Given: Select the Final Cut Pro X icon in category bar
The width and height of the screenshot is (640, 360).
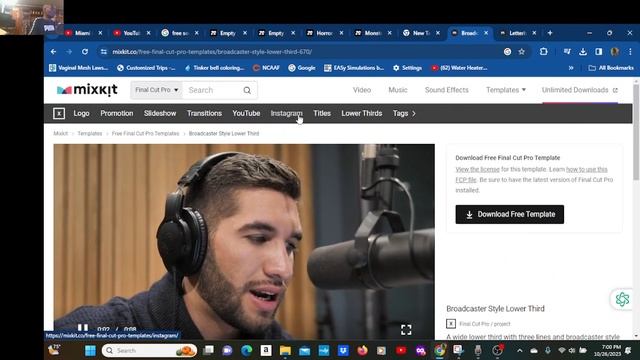Looking at the screenshot, I should click(x=59, y=113).
